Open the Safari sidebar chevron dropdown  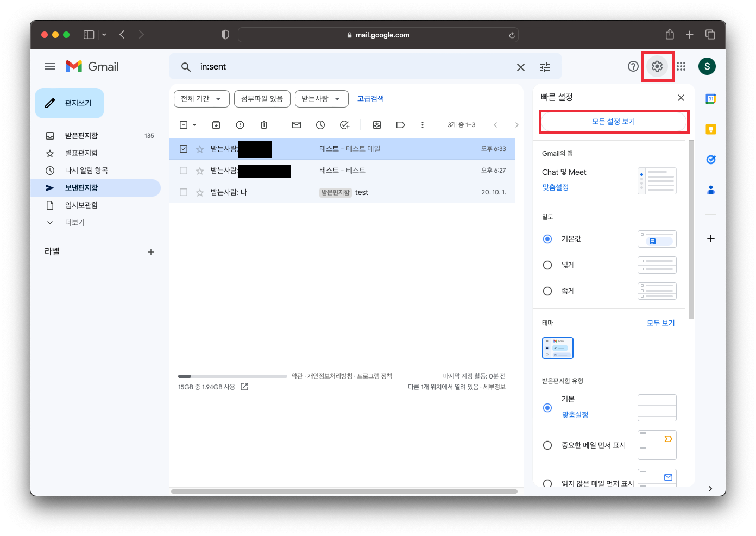click(104, 35)
